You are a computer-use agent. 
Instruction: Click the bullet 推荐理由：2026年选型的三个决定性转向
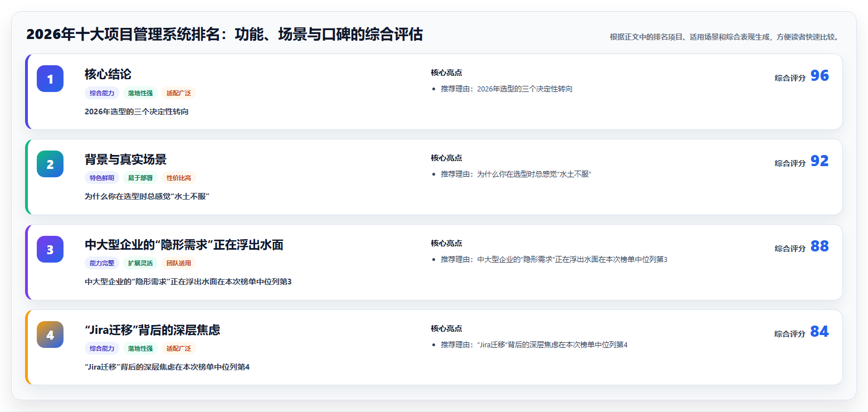tap(506, 89)
